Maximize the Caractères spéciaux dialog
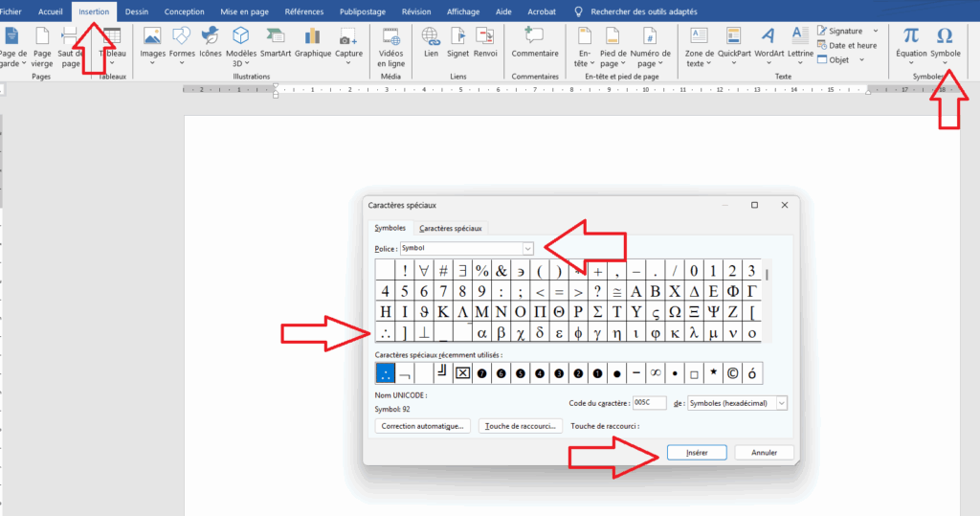980x516 pixels. [754, 205]
